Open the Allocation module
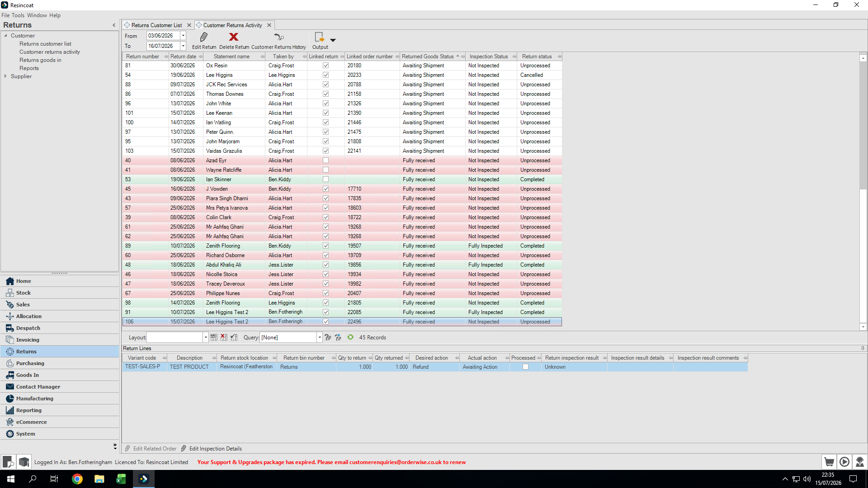 60,316
